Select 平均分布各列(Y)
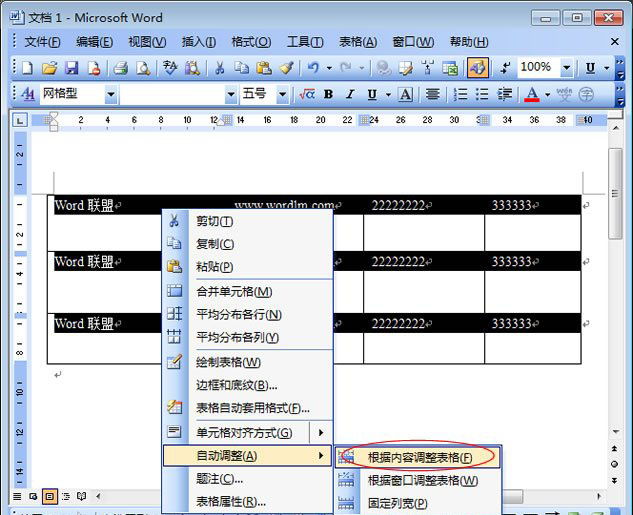 247,337
